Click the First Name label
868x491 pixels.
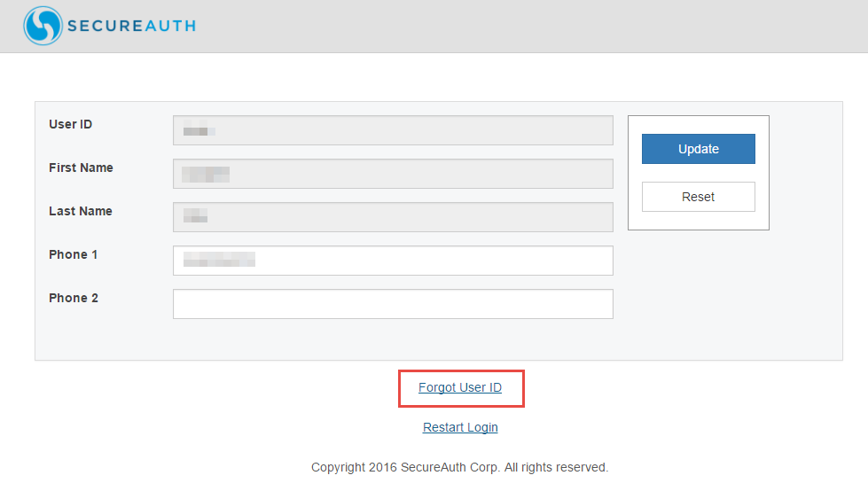[81, 168]
